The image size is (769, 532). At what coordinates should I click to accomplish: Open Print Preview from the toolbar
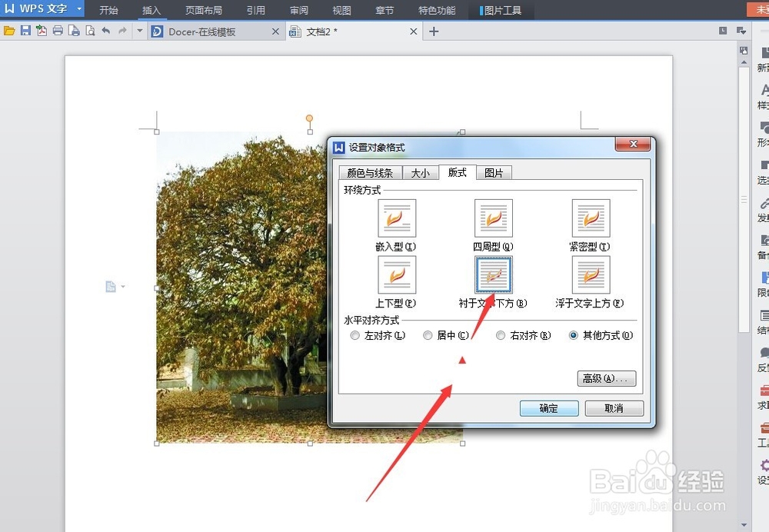click(x=90, y=31)
